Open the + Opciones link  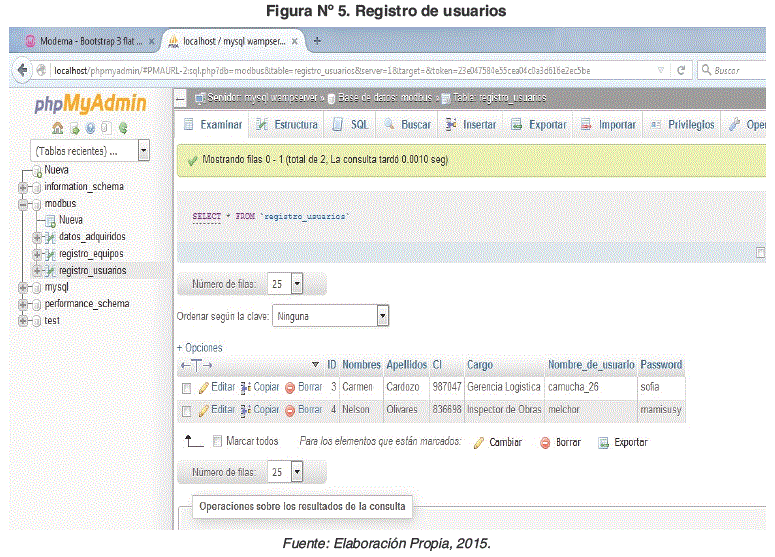point(200,347)
